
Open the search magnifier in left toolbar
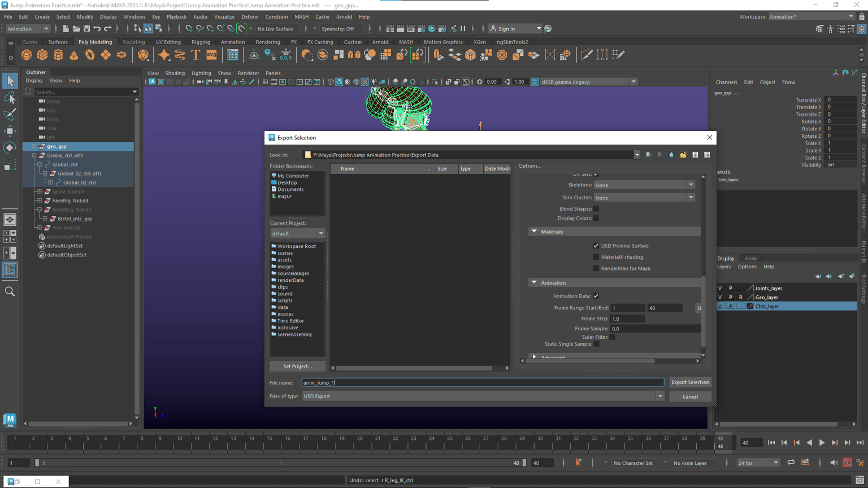10,291
